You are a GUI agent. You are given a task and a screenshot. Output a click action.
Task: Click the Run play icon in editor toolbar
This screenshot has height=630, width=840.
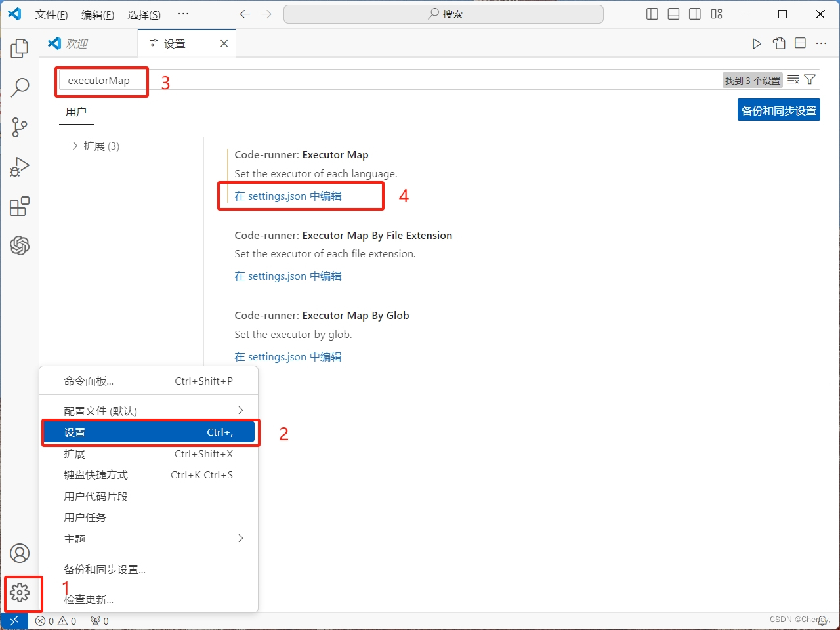(757, 43)
